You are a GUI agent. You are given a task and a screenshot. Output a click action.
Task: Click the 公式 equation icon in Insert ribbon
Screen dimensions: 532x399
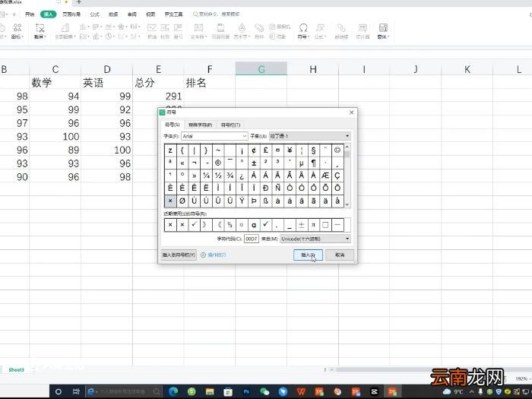[x=320, y=28]
